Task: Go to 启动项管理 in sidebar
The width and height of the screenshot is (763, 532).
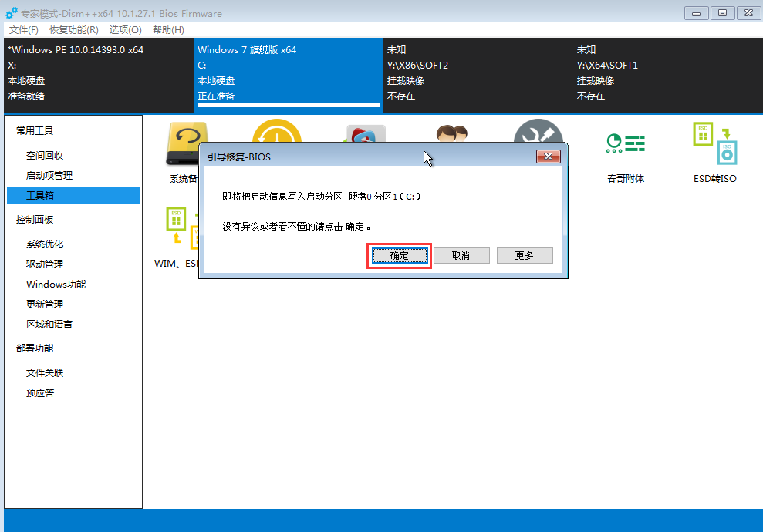Action: (49, 176)
